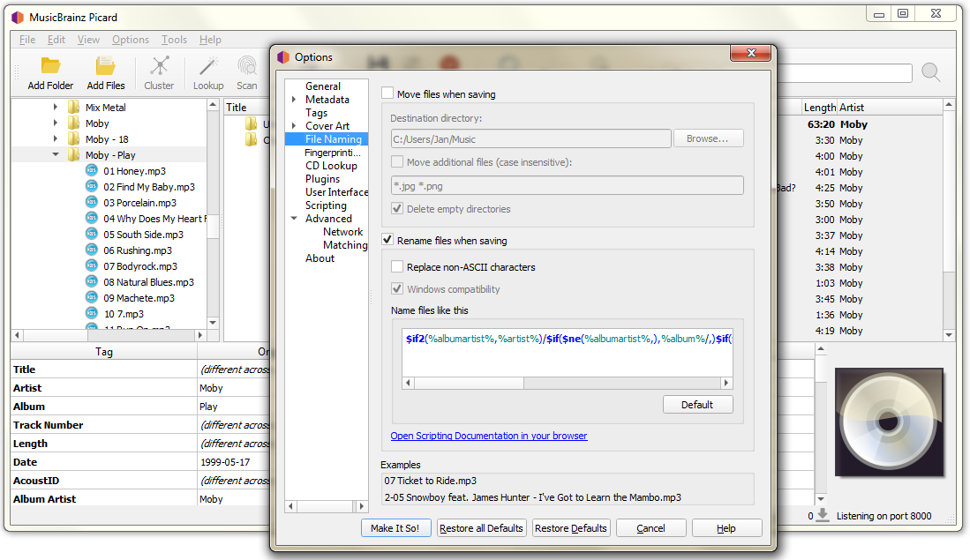Screen dimensions: 970x560
Task: Enable Replace non-ASCII characters
Action: click(397, 266)
